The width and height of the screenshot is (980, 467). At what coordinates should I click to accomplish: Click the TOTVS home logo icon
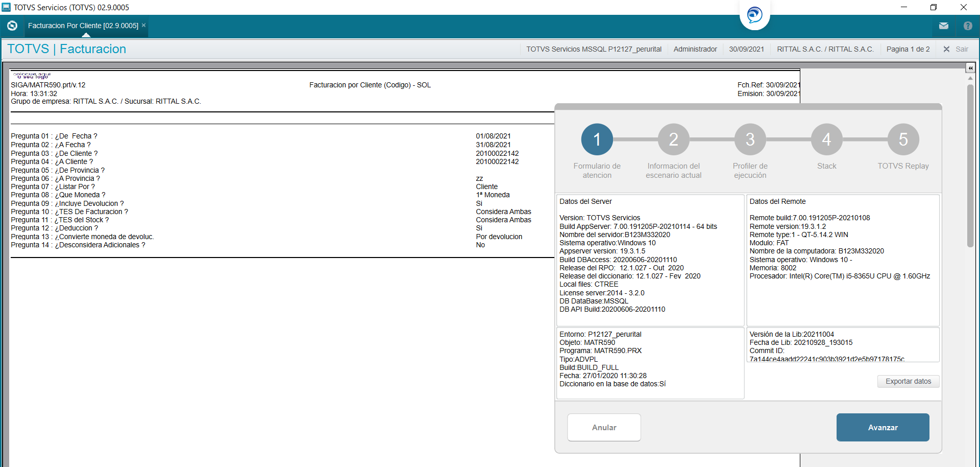coord(12,26)
